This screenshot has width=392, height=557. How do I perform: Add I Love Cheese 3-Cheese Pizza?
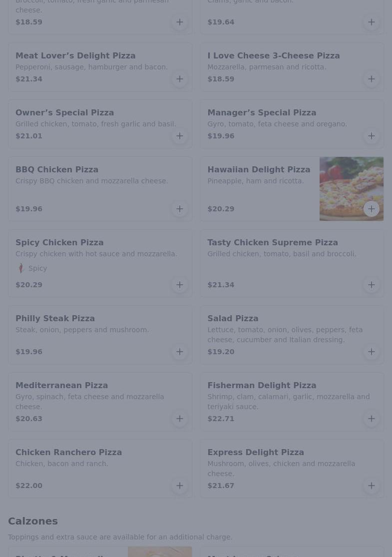point(372,79)
